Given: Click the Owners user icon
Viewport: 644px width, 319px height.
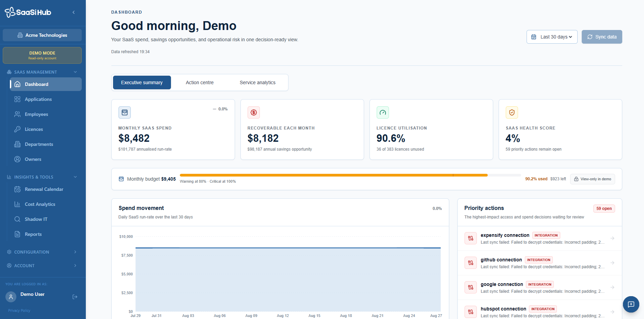Looking at the screenshot, I should (x=17, y=159).
